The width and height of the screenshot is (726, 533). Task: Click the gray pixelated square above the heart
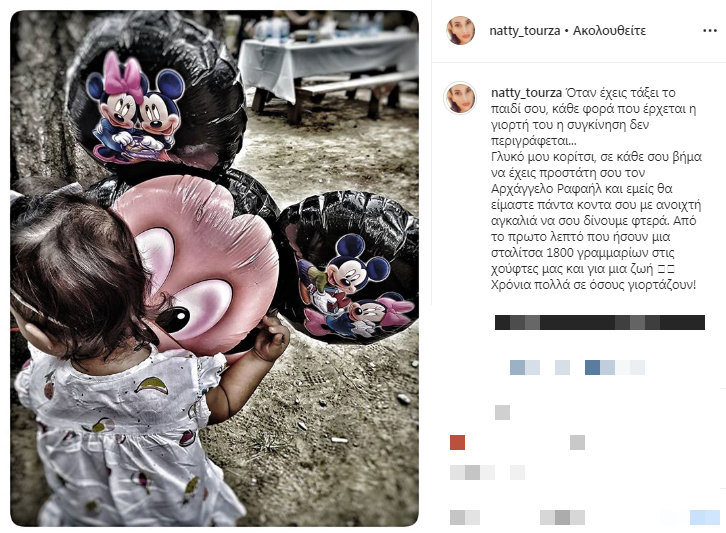(502, 412)
